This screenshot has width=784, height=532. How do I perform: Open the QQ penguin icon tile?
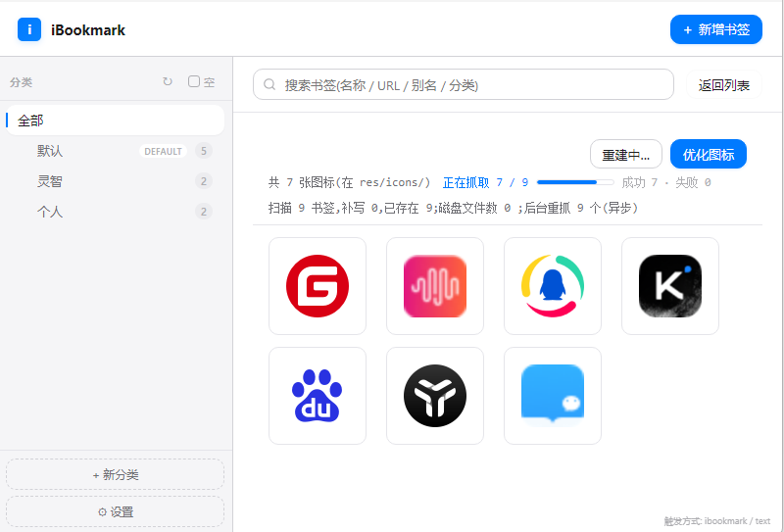point(553,286)
